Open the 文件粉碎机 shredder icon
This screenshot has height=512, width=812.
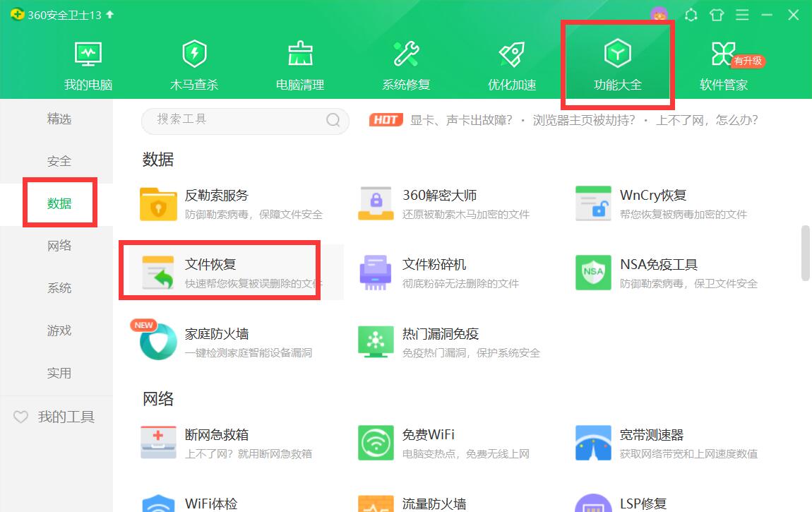pos(376,273)
